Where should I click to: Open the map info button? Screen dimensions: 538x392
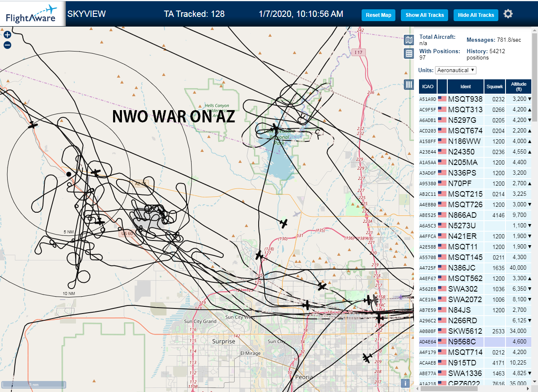405,383
